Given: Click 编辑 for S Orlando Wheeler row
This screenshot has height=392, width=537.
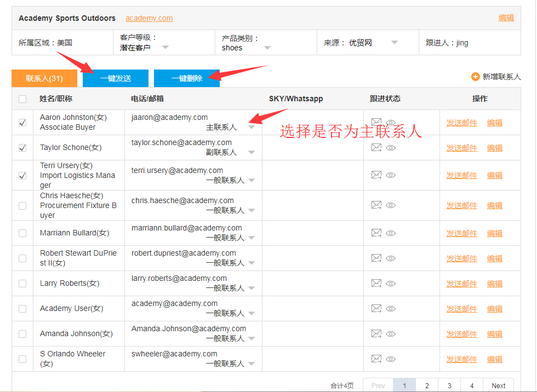Looking at the screenshot, I should (x=494, y=360).
